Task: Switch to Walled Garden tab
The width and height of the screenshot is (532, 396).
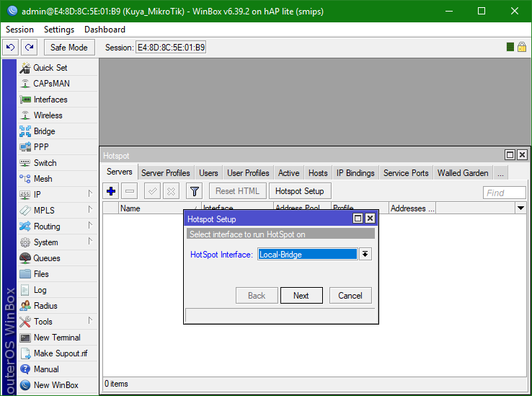Action: pyautogui.click(x=463, y=173)
